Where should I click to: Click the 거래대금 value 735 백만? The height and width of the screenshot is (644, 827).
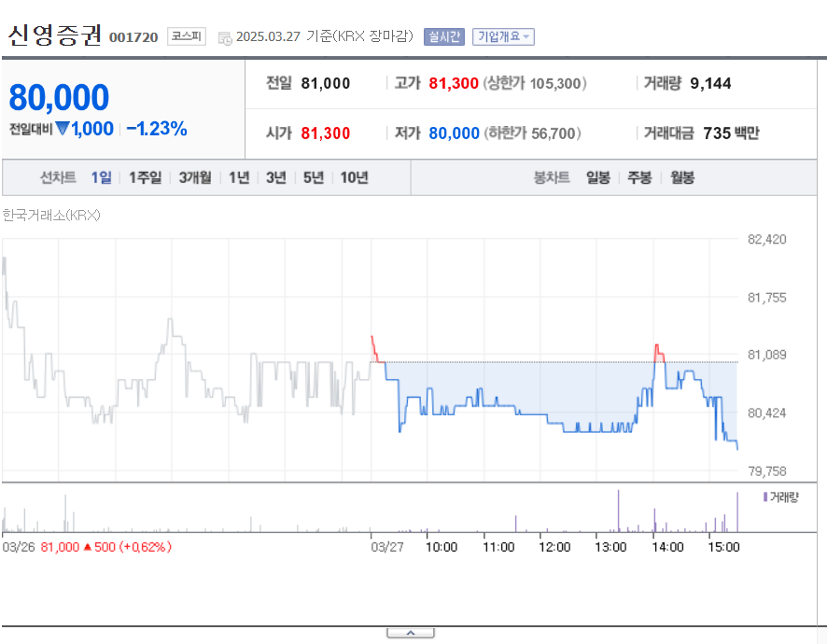pyautogui.click(x=731, y=133)
